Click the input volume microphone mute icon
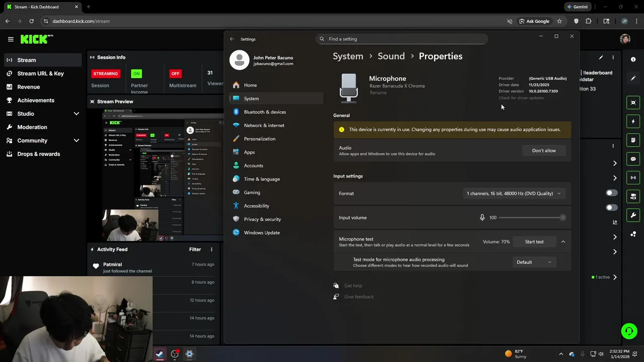This screenshot has height=362, width=644. 482,218
